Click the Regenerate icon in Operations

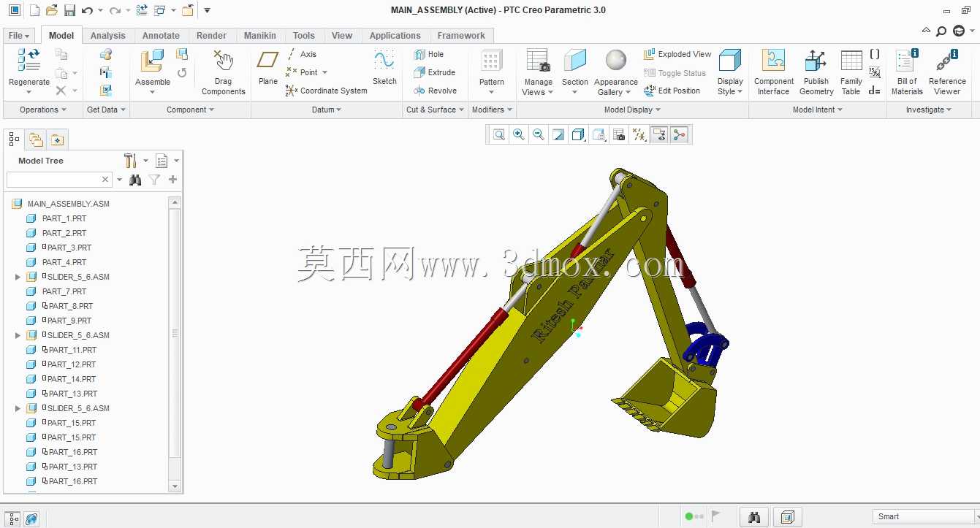29,61
